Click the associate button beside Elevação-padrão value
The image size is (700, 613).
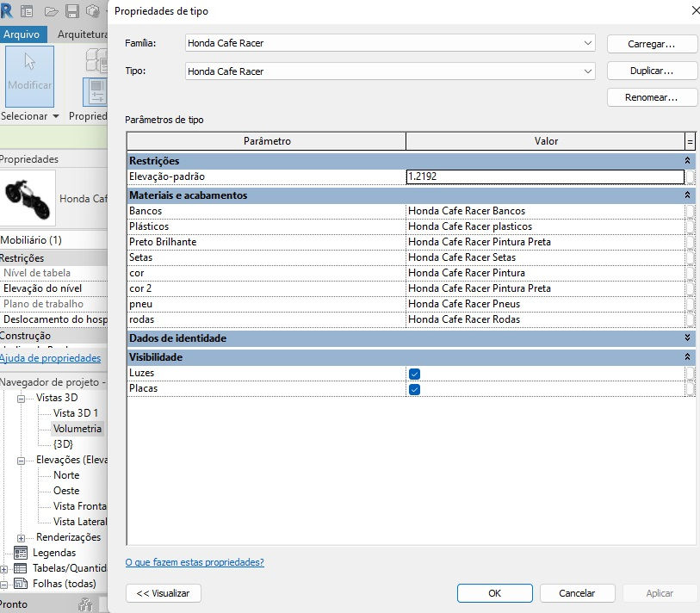(x=691, y=176)
